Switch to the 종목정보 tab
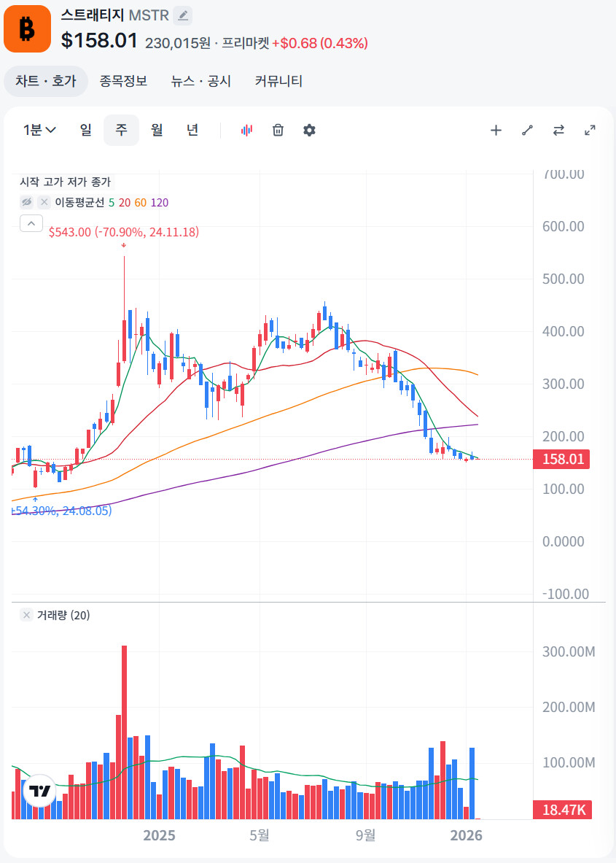 coord(123,82)
